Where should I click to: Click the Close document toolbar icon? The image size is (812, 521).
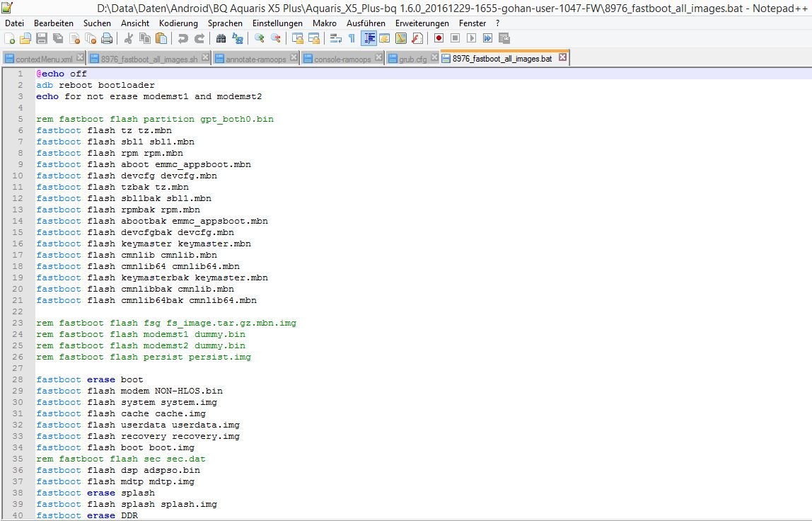click(x=74, y=38)
